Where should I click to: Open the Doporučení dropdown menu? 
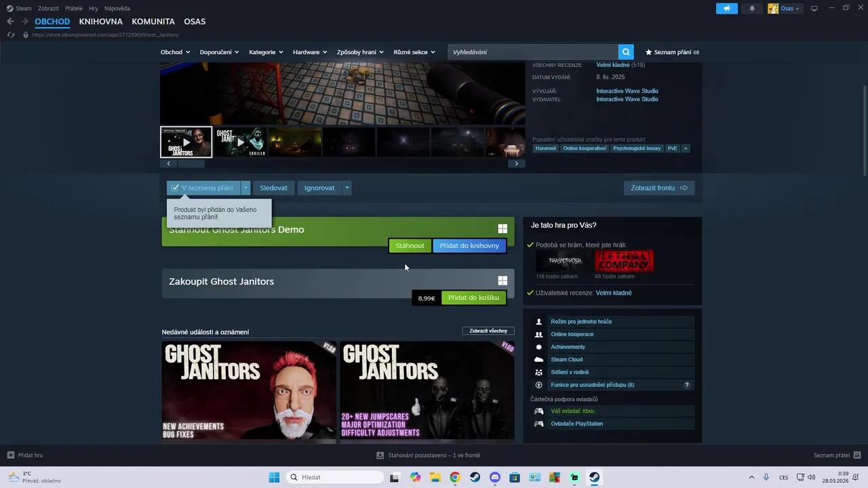pos(219,52)
